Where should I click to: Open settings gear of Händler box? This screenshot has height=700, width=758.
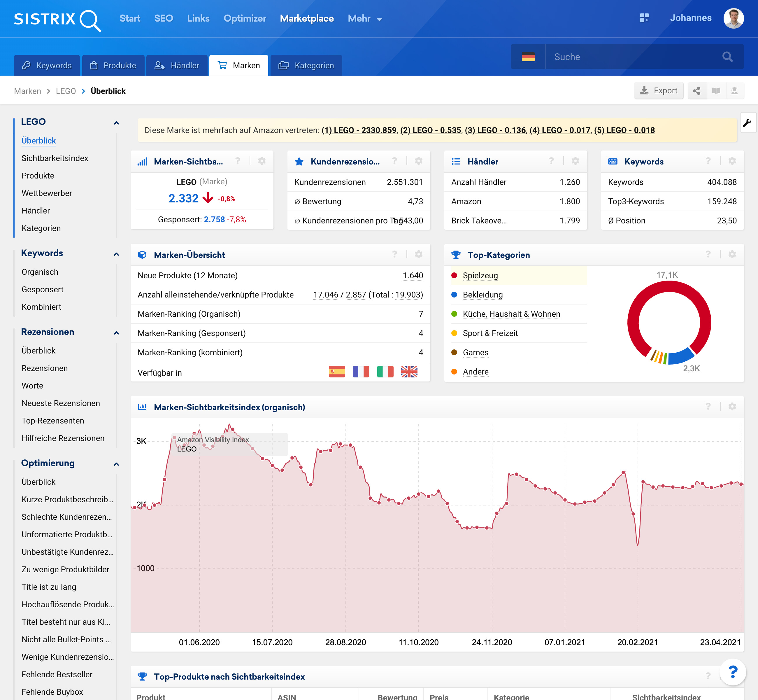coord(575,161)
